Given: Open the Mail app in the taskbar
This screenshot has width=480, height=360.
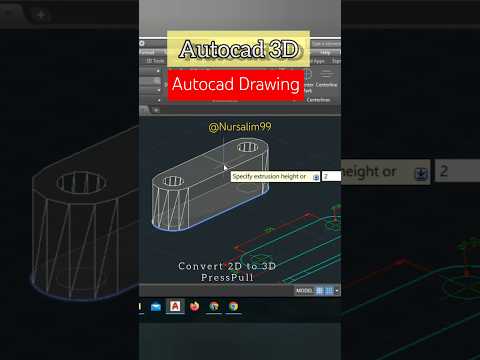Looking at the screenshot, I should 156,307.
